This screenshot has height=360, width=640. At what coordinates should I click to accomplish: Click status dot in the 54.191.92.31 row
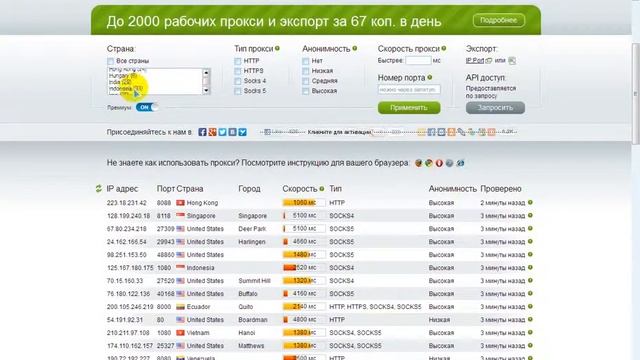point(530,320)
